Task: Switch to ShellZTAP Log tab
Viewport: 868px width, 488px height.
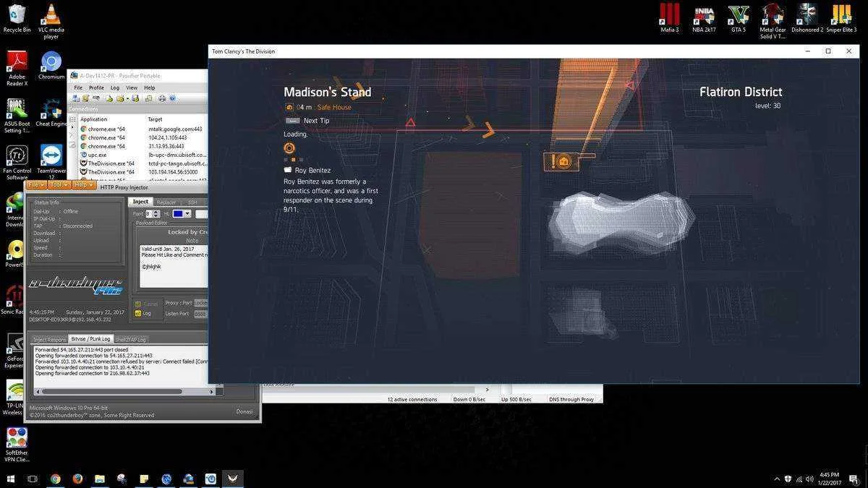Action: click(131, 339)
